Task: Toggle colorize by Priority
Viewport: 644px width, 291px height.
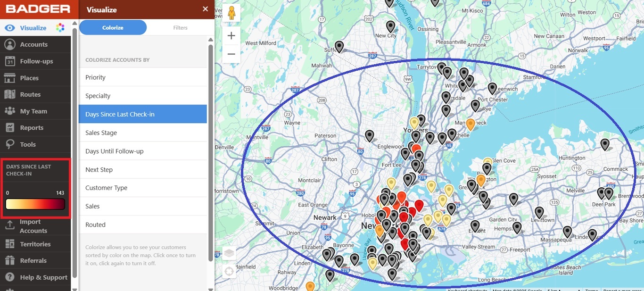Action: click(143, 77)
